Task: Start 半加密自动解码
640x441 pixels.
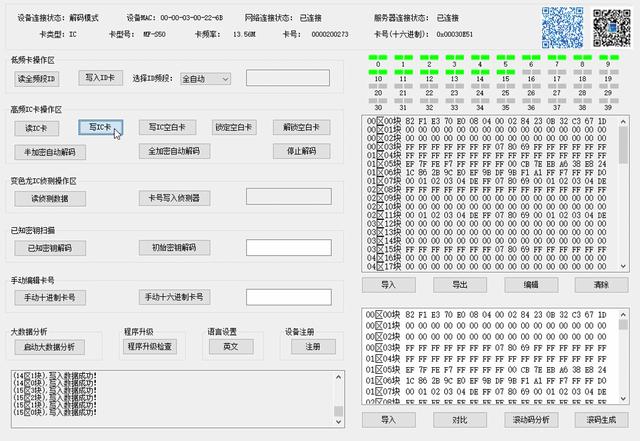Action: coord(50,152)
